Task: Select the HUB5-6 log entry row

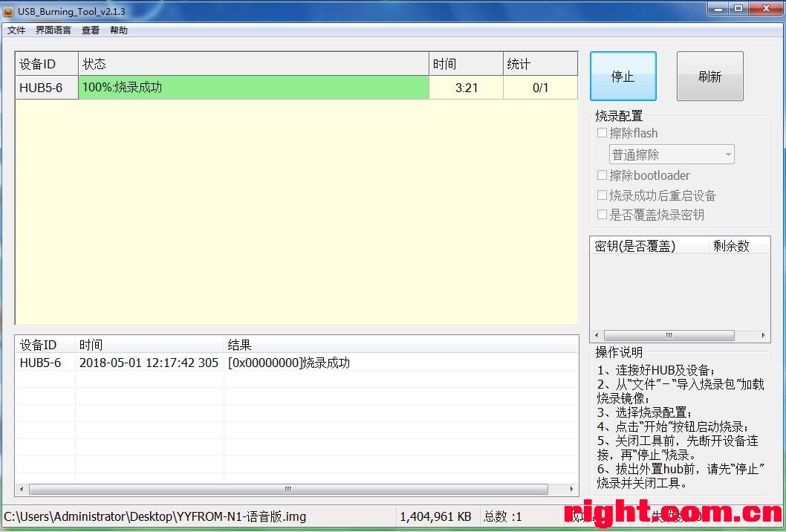Action: point(186,363)
